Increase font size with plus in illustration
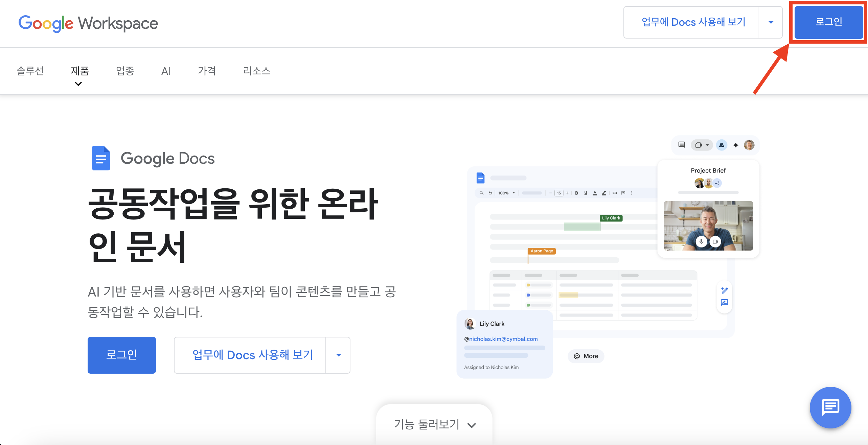Viewport: 868px width, 445px height. pyautogui.click(x=567, y=193)
